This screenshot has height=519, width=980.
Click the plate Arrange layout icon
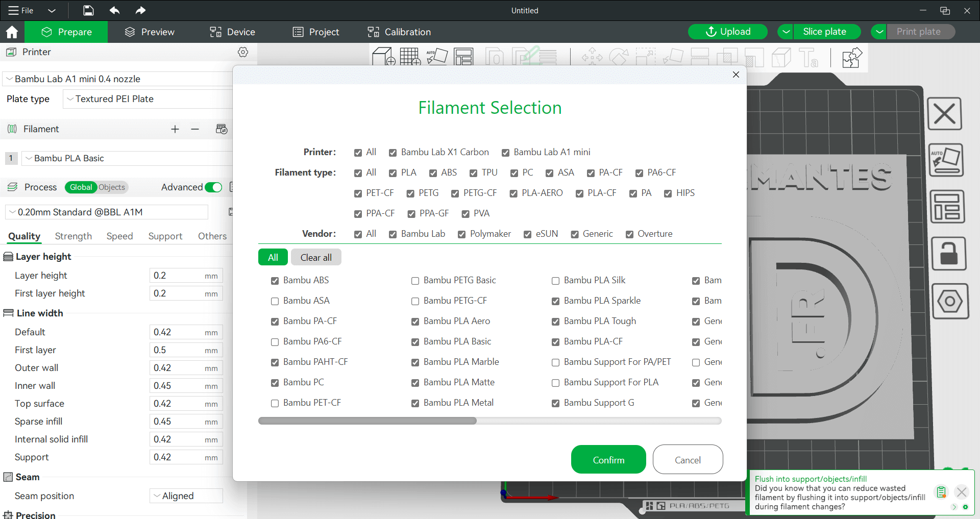pyautogui.click(x=947, y=207)
